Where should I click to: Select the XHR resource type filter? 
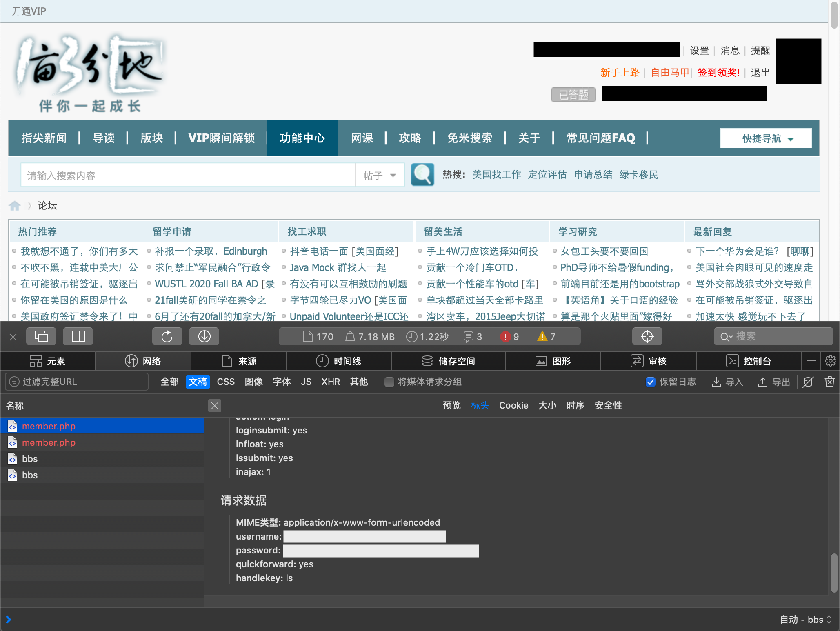330,382
